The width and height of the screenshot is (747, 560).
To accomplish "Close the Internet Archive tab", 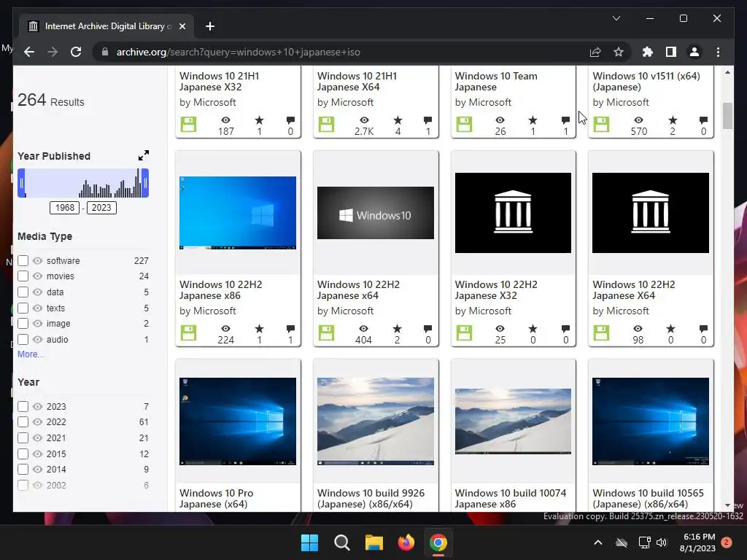I will click(x=182, y=26).
